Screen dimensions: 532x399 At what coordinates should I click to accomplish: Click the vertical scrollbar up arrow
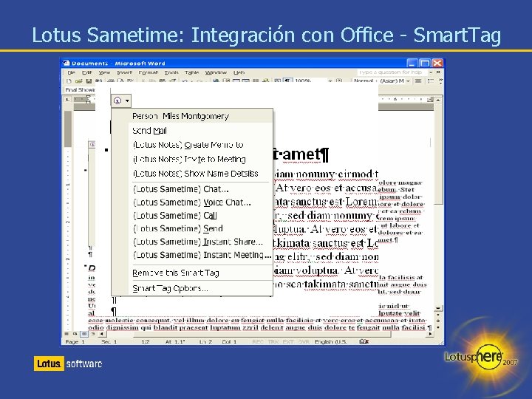click(x=438, y=100)
